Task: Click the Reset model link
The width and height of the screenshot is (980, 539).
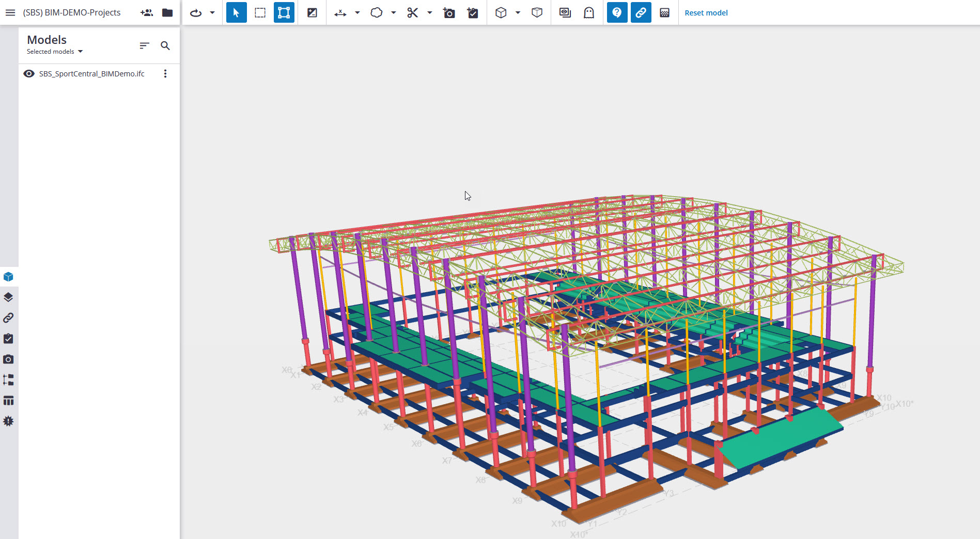Action: 706,12
